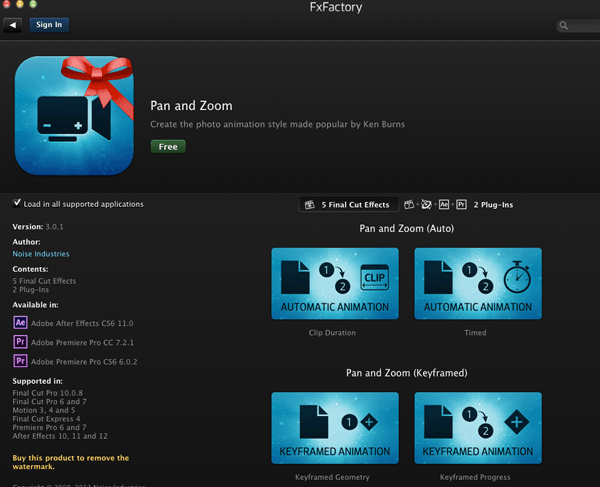Image resolution: width=600 pixels, height=487 pixels.
Task: Click the Final Cut Express 4 line
Action: point(46,419)
